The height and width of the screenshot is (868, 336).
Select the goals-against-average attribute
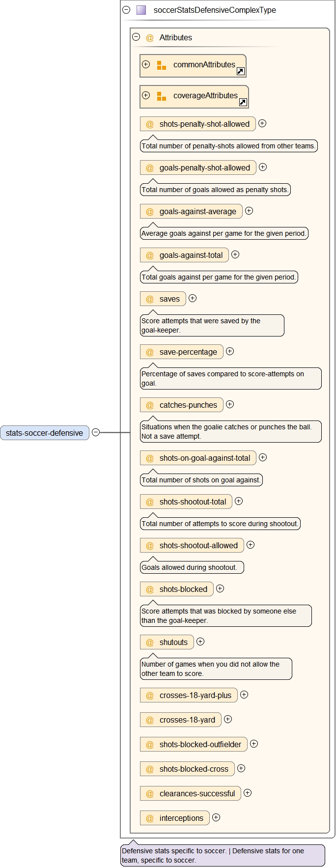pos(197,212)
